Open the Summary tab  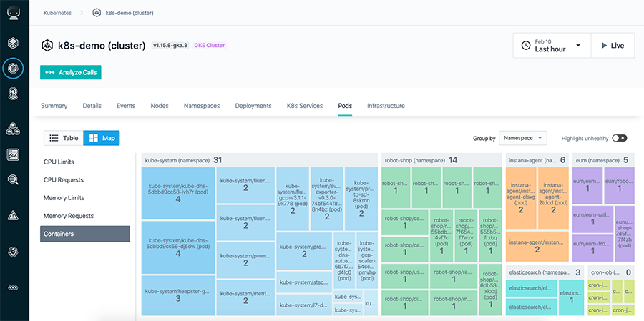coord(54,106)
